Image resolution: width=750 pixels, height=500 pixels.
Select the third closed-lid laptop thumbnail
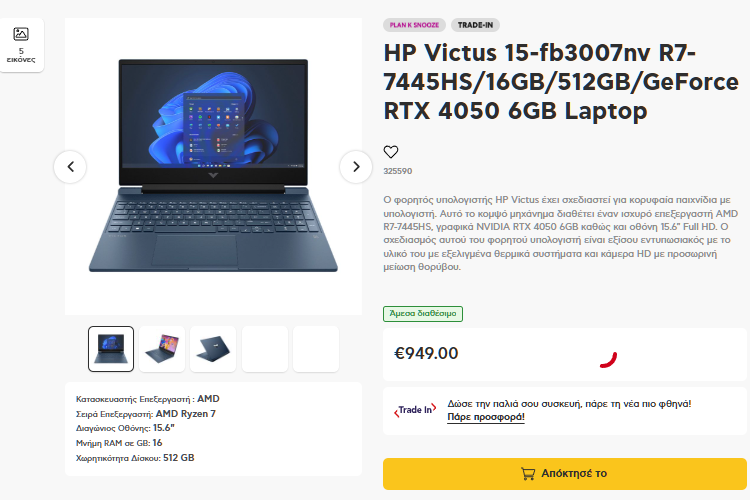pyautogui.click(x=213, y=349)
